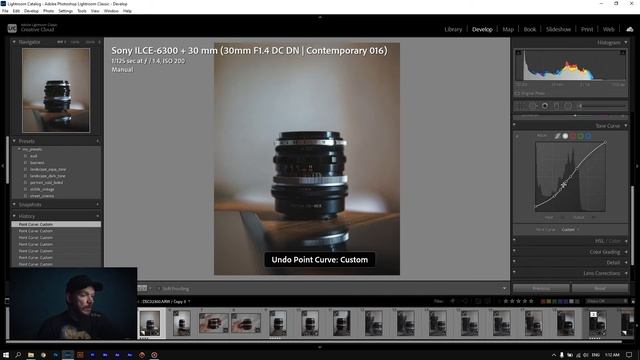The height and width of the screenshot is (360, 640).
Task: Click the cloud sync status icon
Action: coord(630,29)
